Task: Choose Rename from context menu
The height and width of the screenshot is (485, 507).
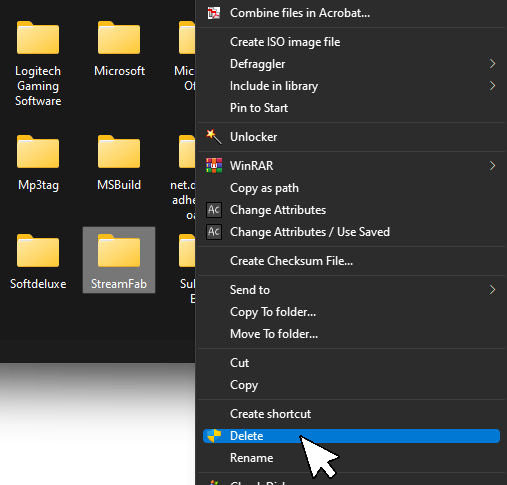Action: (351, 458)
